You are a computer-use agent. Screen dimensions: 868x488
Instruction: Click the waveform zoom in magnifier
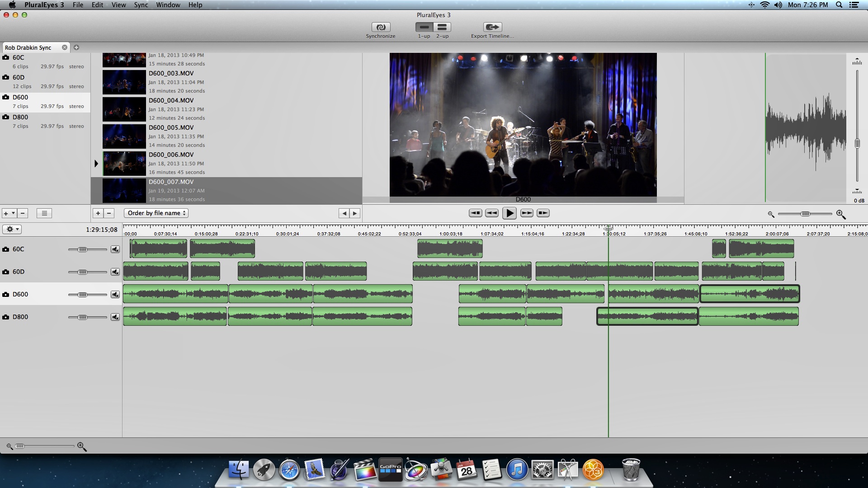point(841,214)
